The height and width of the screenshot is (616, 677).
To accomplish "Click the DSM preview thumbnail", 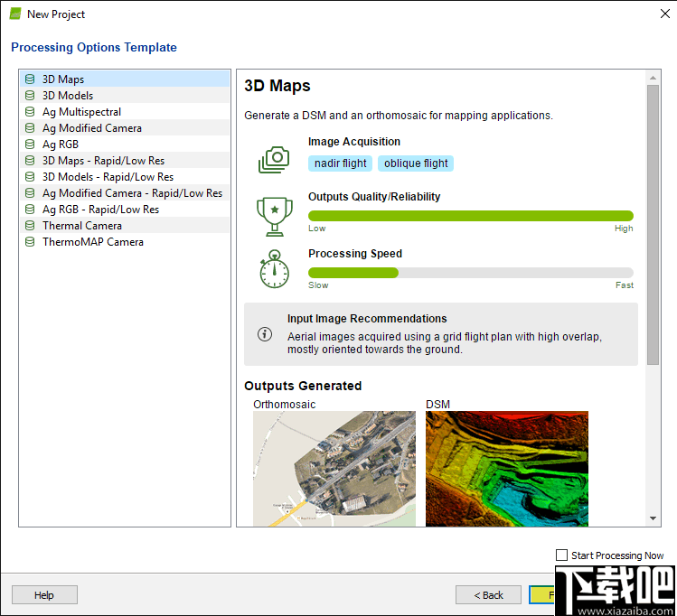I will pyautogui.click(x=507, y=469).
